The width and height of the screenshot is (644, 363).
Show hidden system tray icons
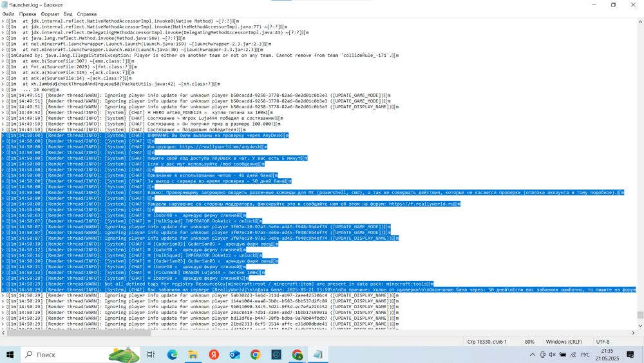point(533,355)
